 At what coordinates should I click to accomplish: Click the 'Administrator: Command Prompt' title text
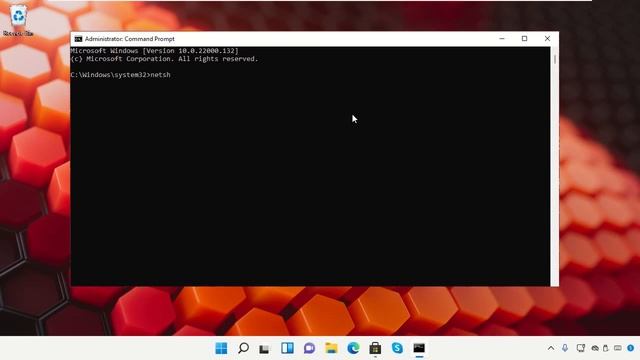tap(129, 39)
